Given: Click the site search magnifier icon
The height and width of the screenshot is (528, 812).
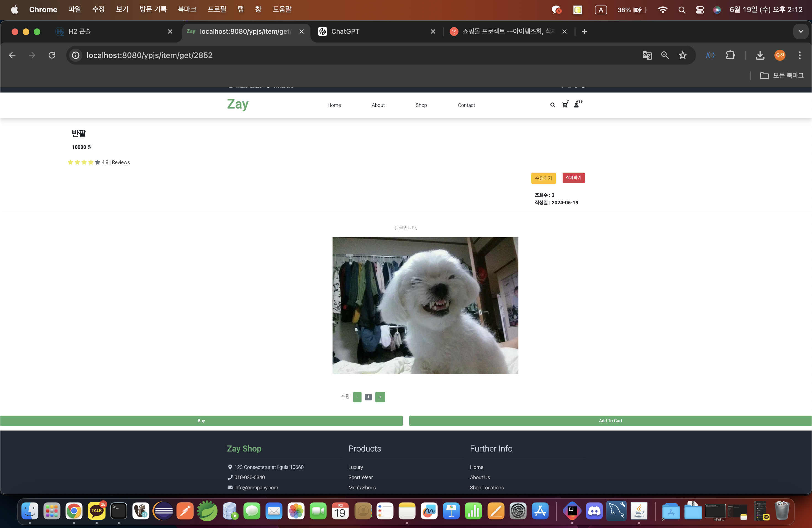Looking at the screenshot, I should pos(552,105).
